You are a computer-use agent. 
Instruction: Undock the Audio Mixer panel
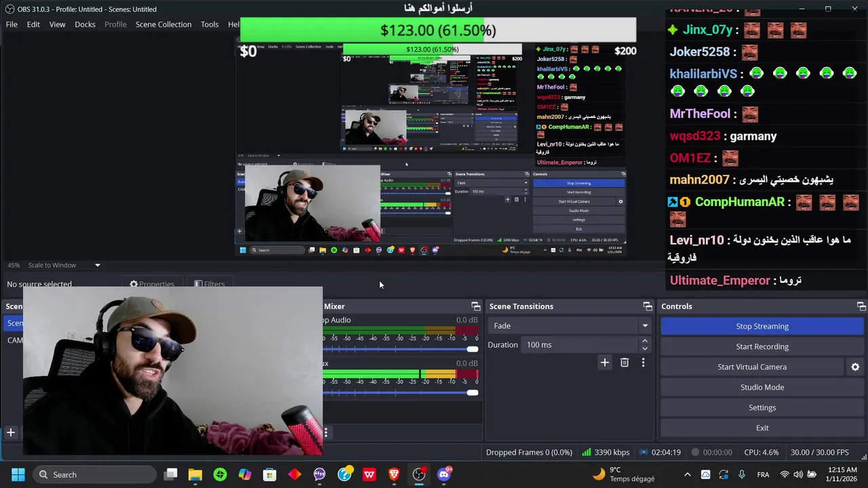476,306
